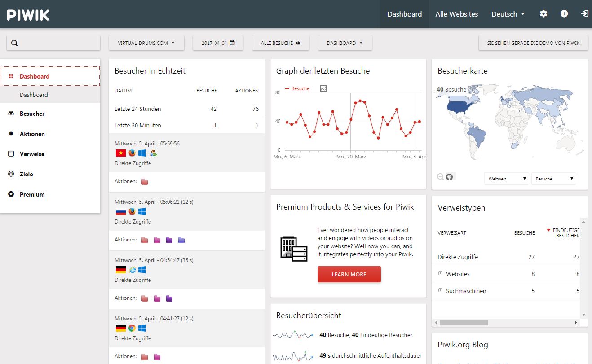Click Windows icon in 05:06:21 visit
592x364 pixels.
click(142, 211)
